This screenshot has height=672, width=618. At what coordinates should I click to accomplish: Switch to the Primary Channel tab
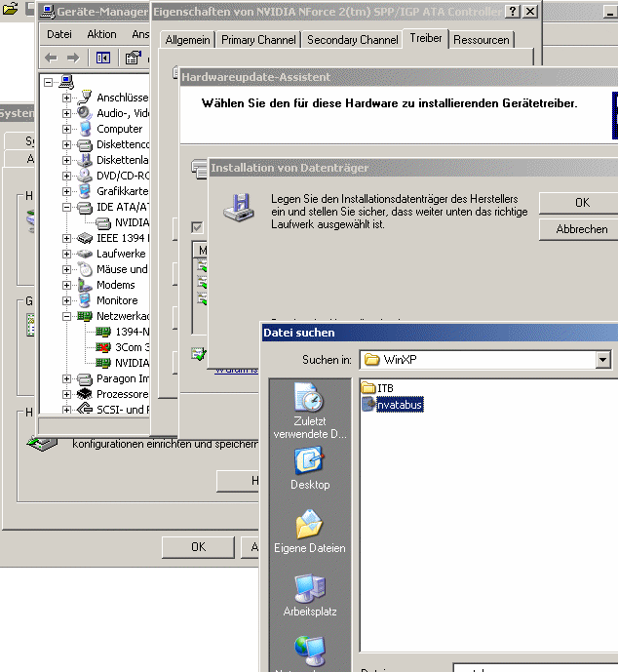pyautogui.click(x=258, y=40)
